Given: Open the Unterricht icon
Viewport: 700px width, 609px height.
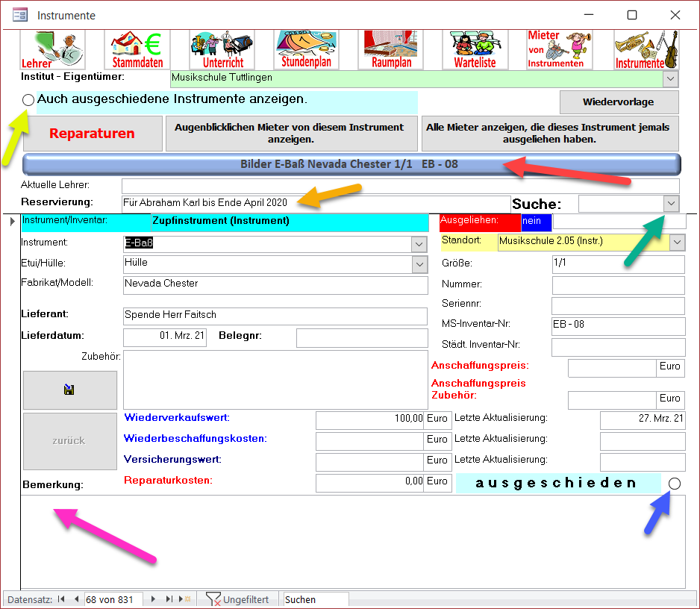Looking at the screenshot, I should point(222,49).
